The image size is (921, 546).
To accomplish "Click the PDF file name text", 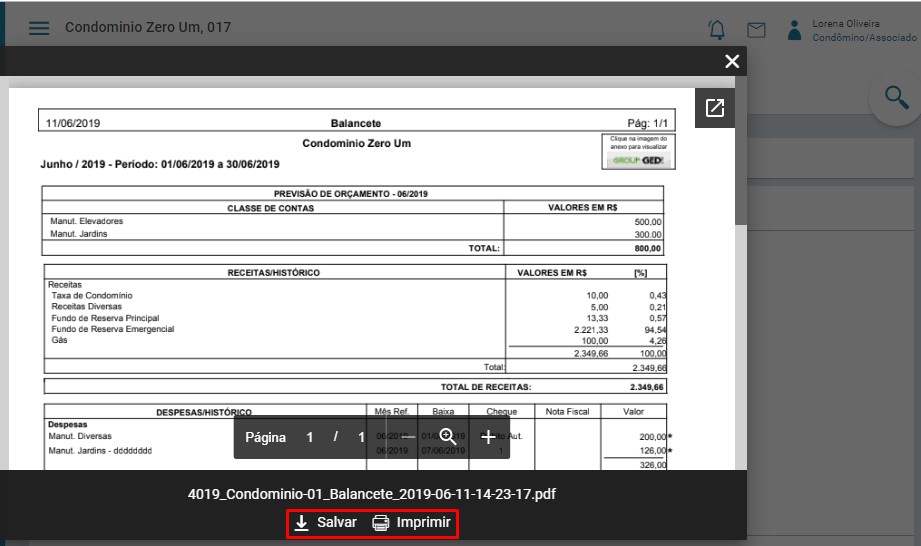I will click(372, 494).
